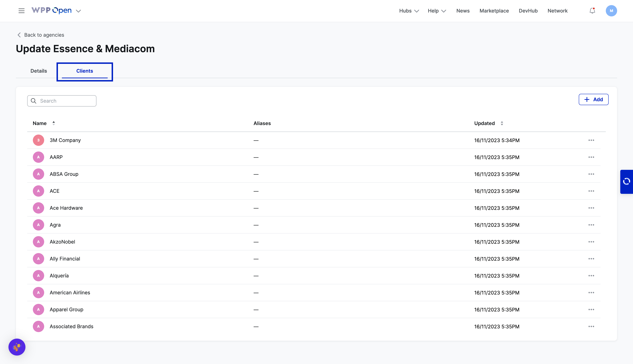Expand the WPP Open logo dropdown

click(78, 11)
